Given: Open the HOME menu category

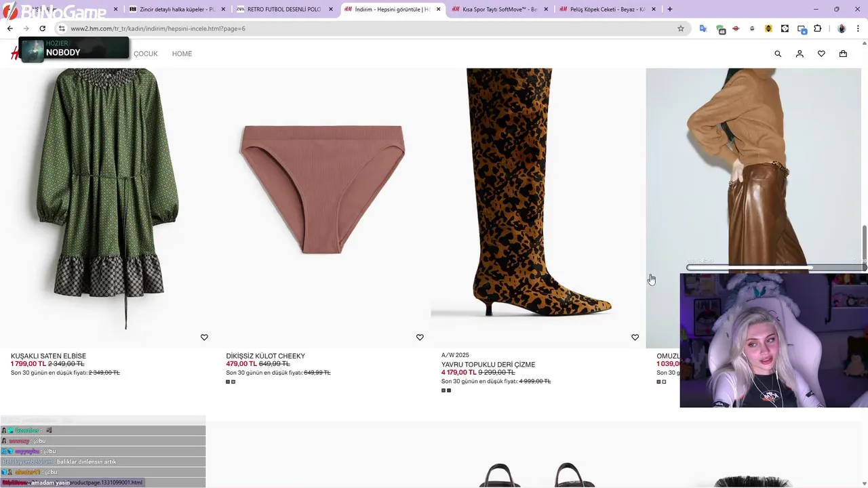Looking at the screenshot, I should click(182, 54).
